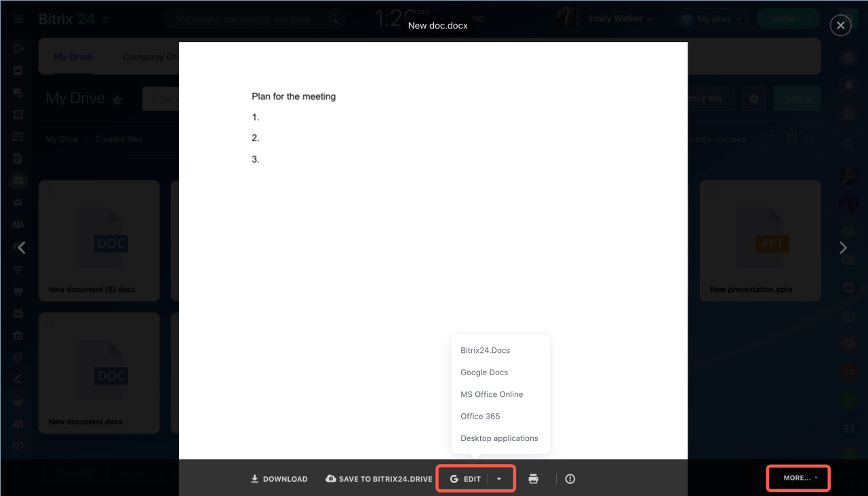Go to the next file in viewer

844,248
